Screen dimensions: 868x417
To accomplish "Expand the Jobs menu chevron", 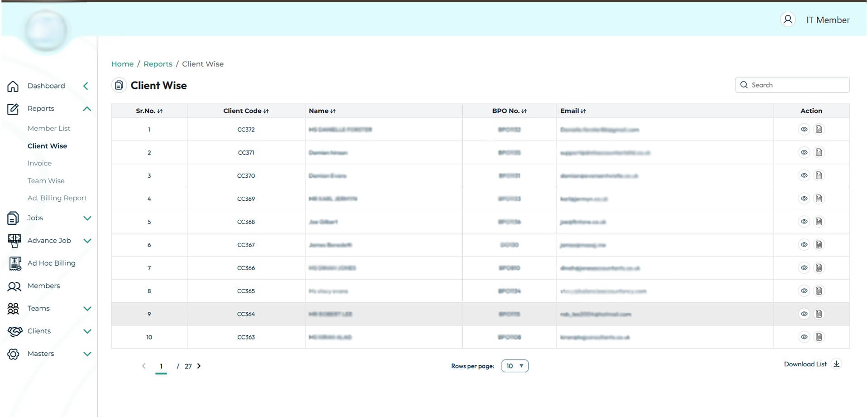I will pos(87,218).
